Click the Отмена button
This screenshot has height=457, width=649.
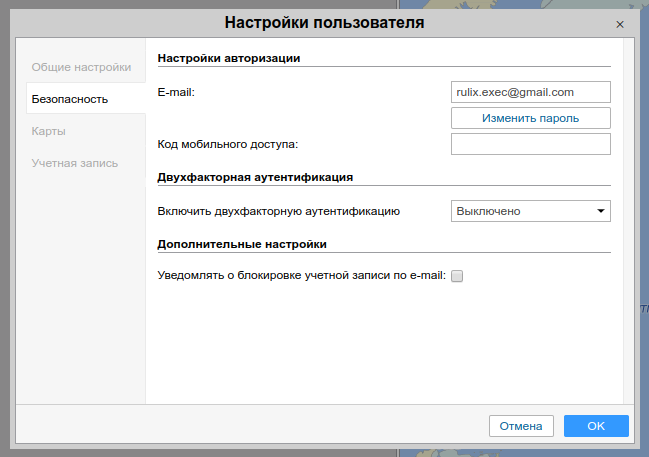521,426
